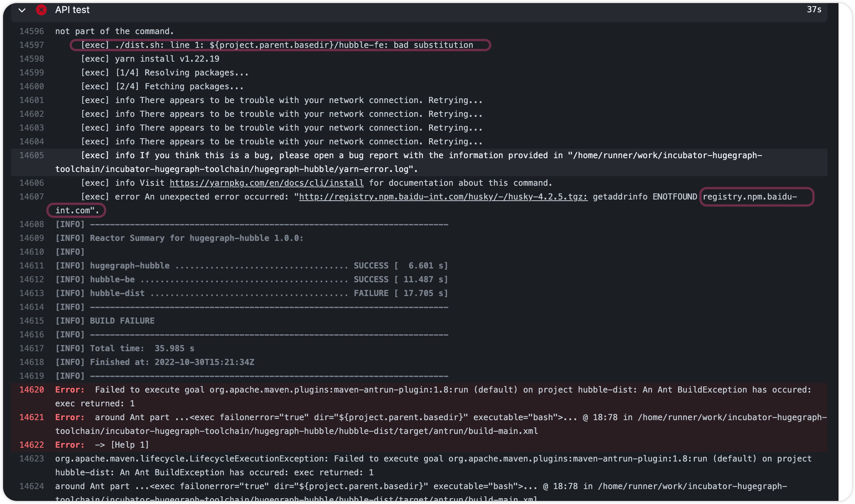855x504 pixels.
Task: Select line number 14605
Action: tap(32, 155)
